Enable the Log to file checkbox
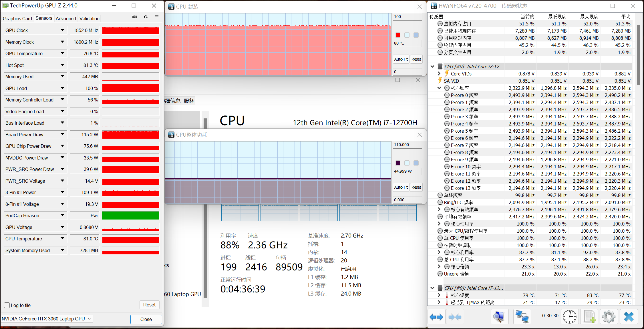The height and width of the screenshot is (329, 644). (7, 305)
